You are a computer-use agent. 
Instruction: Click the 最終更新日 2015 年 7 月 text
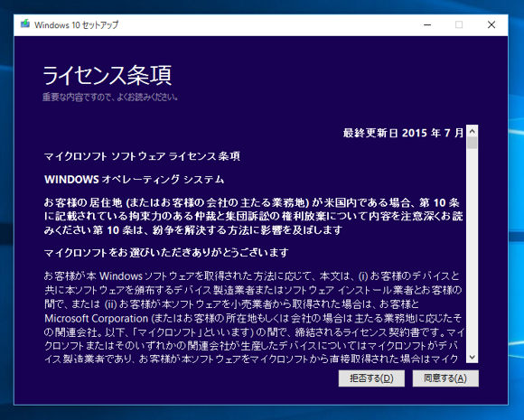(403, 133)
